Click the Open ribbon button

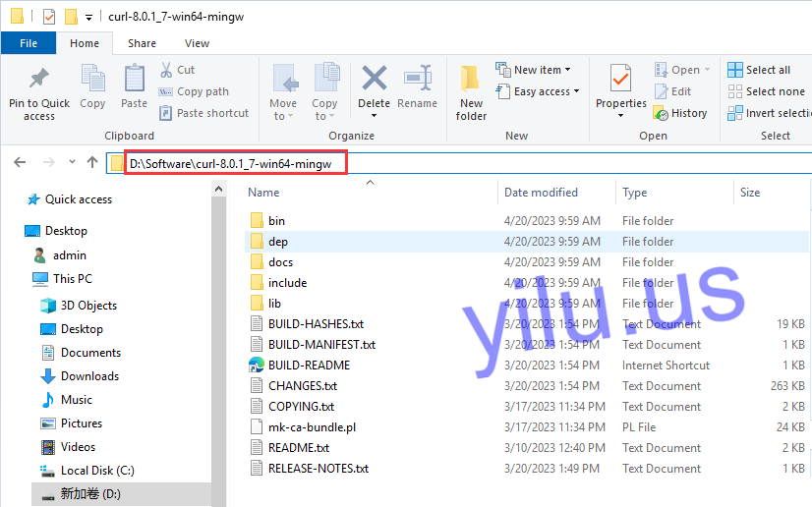click(682, 70)
